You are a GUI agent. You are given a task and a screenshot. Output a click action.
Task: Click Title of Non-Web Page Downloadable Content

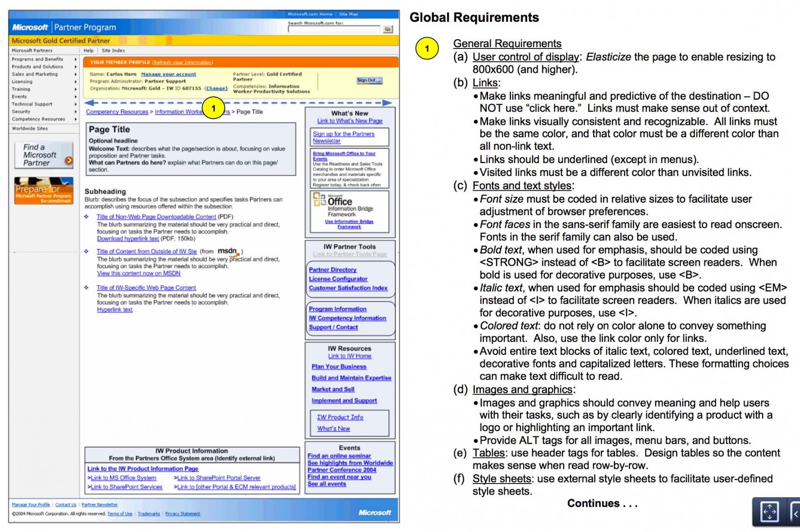(156, 217)
